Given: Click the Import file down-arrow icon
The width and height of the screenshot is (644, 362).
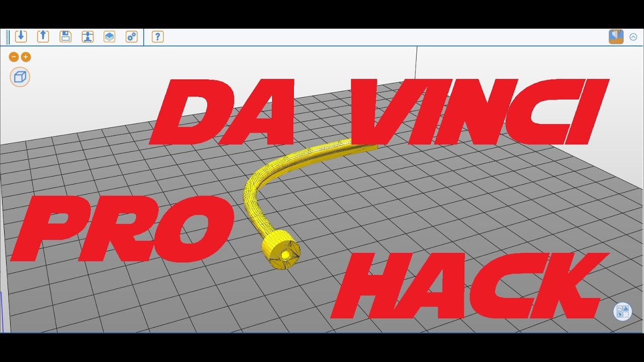Looking at the screenshot, I should [21, 37].
